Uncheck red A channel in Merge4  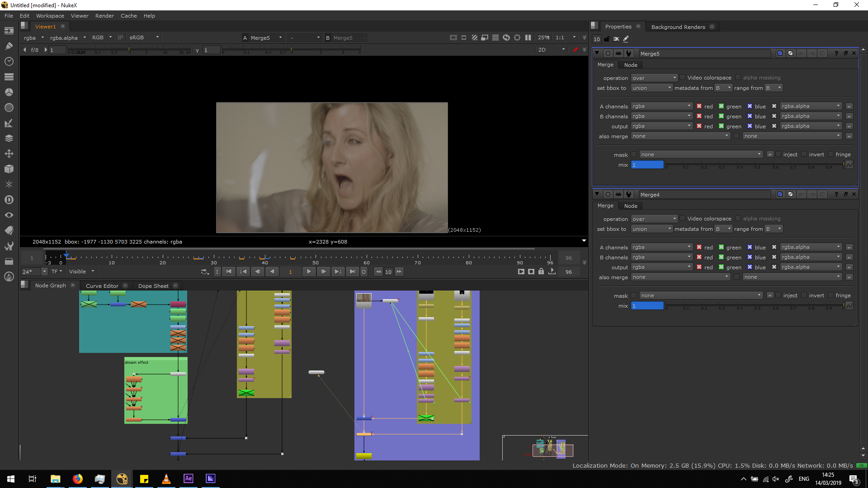(x=699, y=247)
